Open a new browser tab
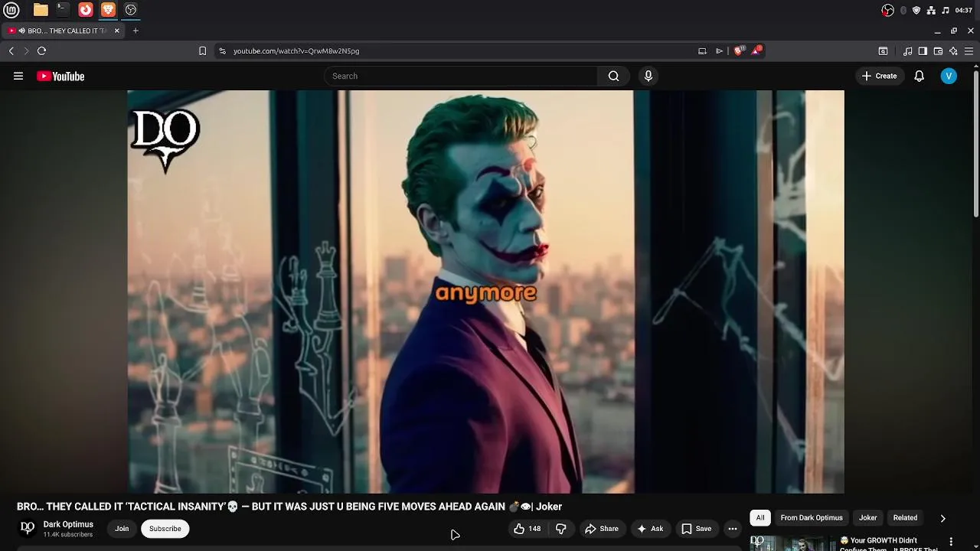This screenshot has width=980, height=551. click(x=136, y=31)
